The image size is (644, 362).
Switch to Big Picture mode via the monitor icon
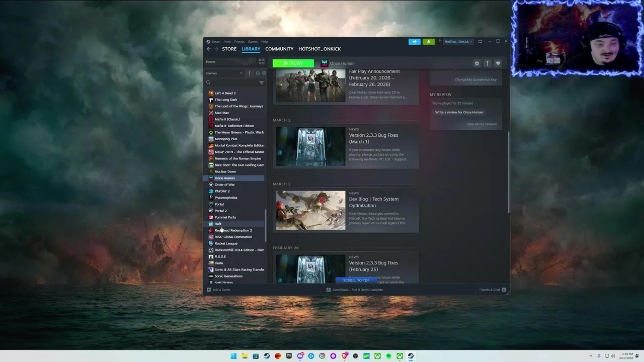[x=480, y=42]
